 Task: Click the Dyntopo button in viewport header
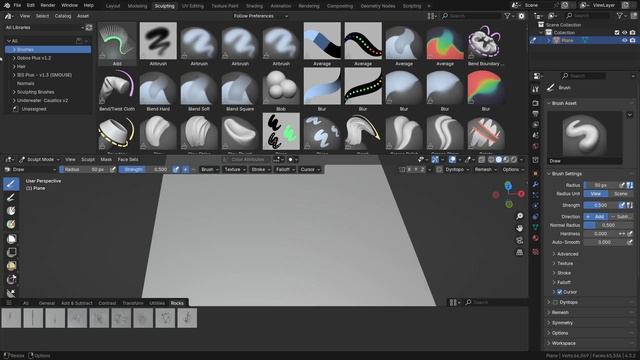coord(457,169)
